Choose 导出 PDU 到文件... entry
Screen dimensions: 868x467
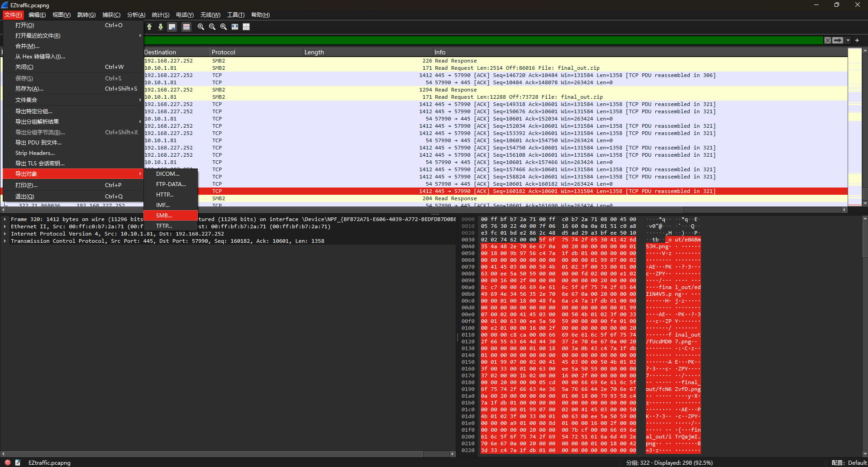(73, 143)
